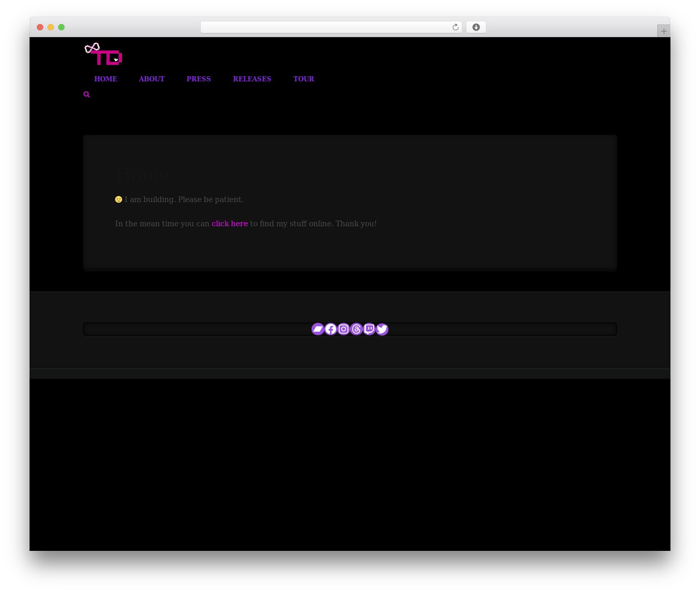The image size is (700, 593).
Task: Click the 'Home' page heading
Action: click(x=142, y=175)
